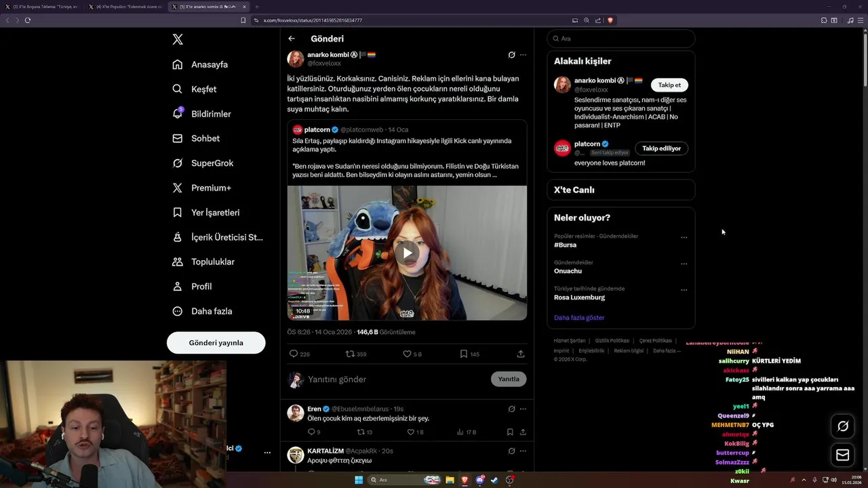This screenshot has height=488, width=868.
Task: Open options for Onuachu trend
Action: (x=684, y=264)
